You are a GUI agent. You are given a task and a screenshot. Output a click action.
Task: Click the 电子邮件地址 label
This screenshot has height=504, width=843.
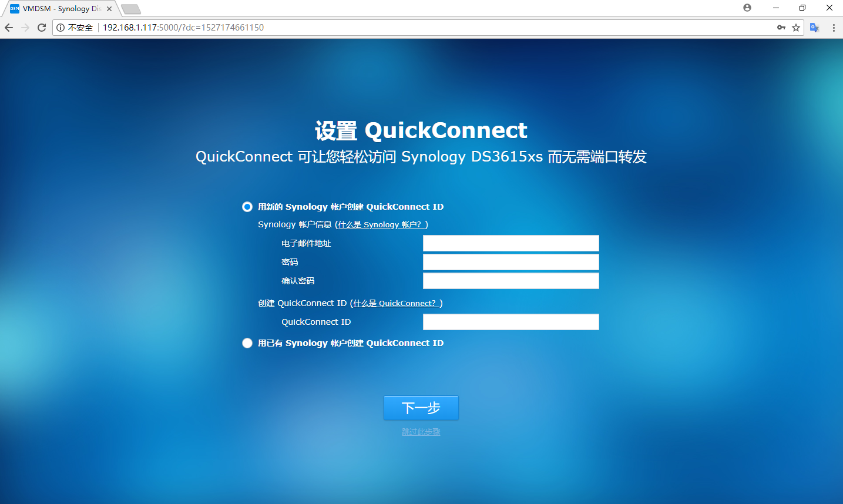tap(306, 243)
